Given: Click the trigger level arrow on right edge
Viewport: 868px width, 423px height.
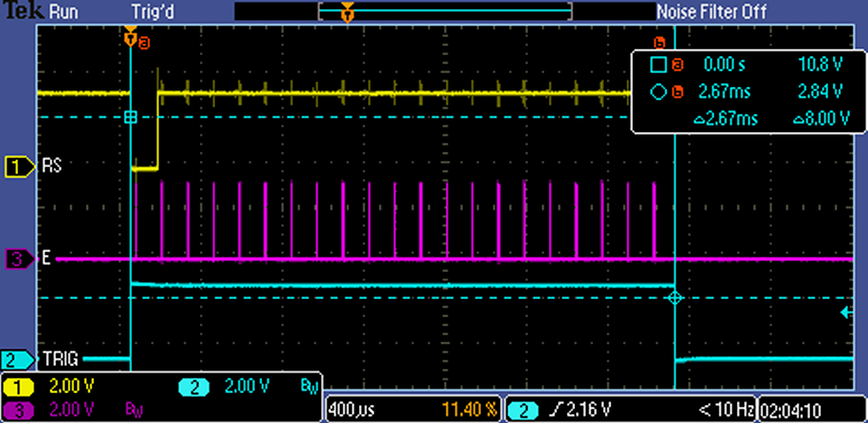Looking at the screenshot, I should (x=845, y=313).
